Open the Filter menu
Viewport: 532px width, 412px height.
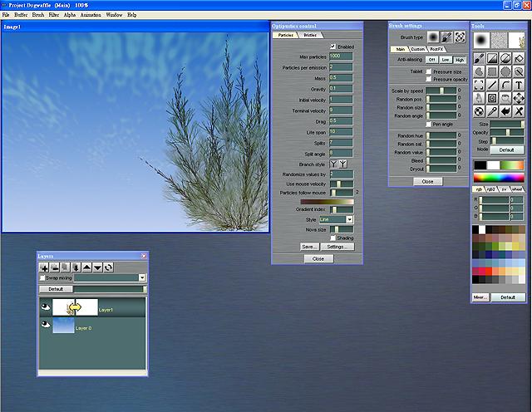[x=54, y=15]
